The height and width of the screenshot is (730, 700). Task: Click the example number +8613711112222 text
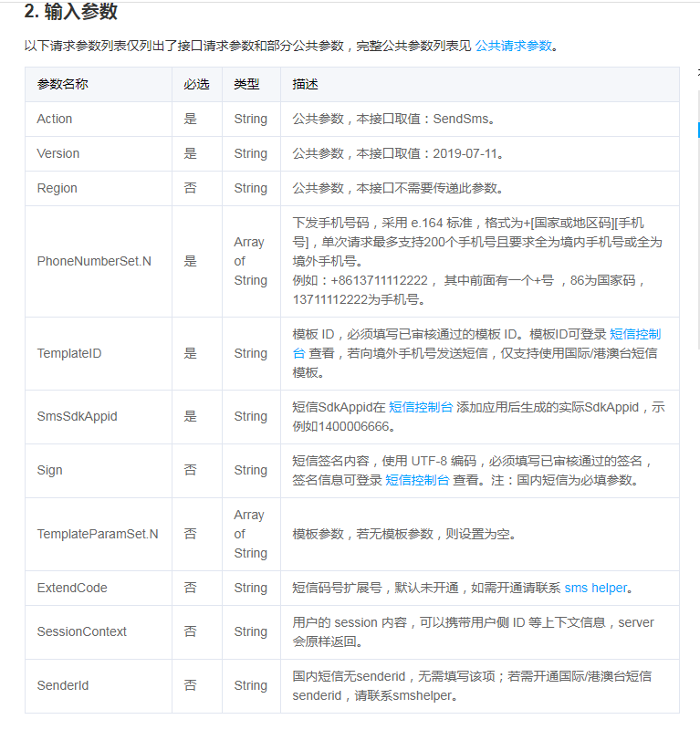tap(379, 280)
